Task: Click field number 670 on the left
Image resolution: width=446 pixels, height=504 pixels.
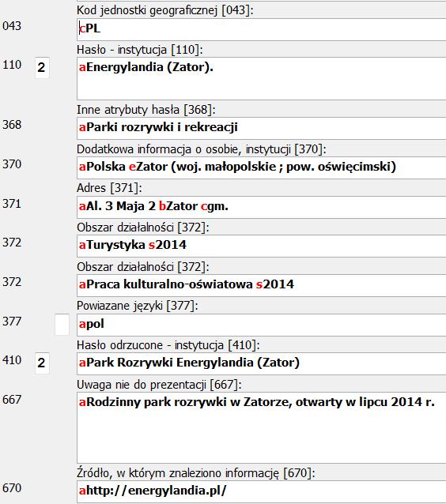Action: [x=12, y=488]
